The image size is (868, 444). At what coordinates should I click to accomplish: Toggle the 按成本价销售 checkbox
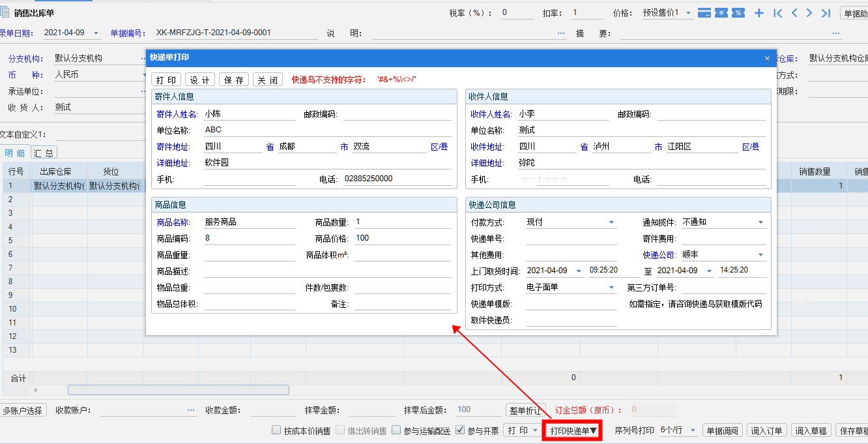(276, 430)
